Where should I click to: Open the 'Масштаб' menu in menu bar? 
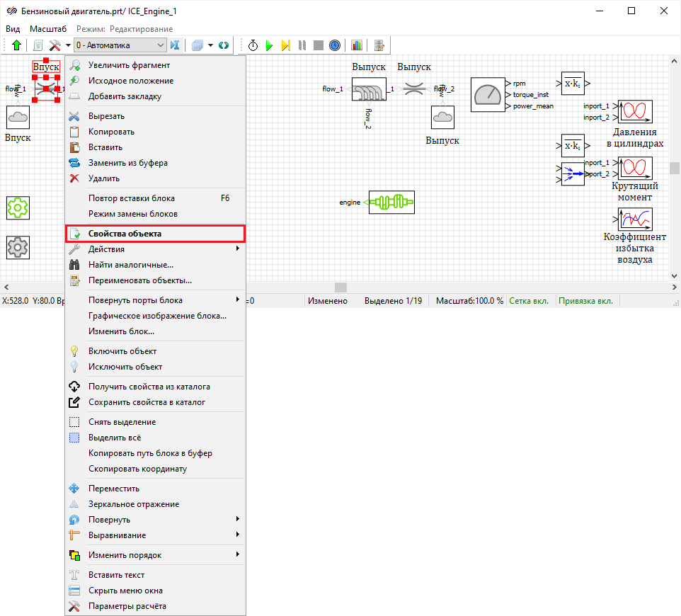[48, 29]
